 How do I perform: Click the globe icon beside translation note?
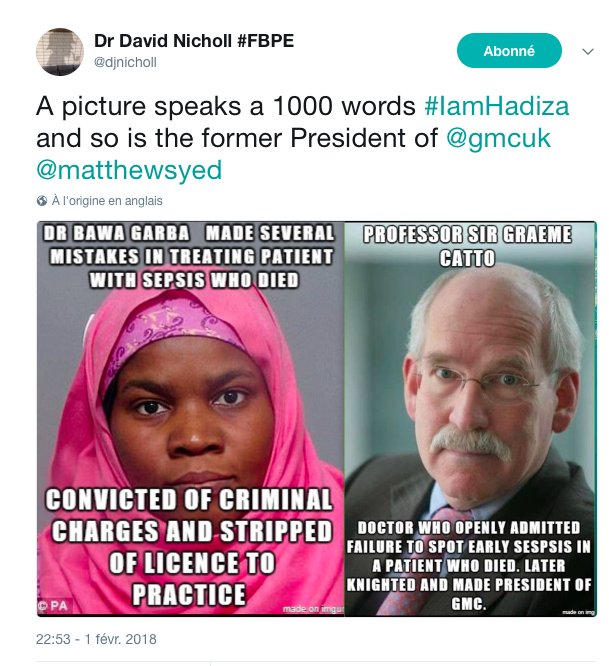point(42,200)
